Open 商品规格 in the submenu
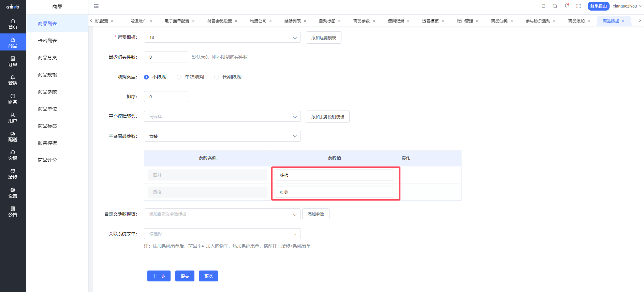The image size is (644, 292). 47,75
